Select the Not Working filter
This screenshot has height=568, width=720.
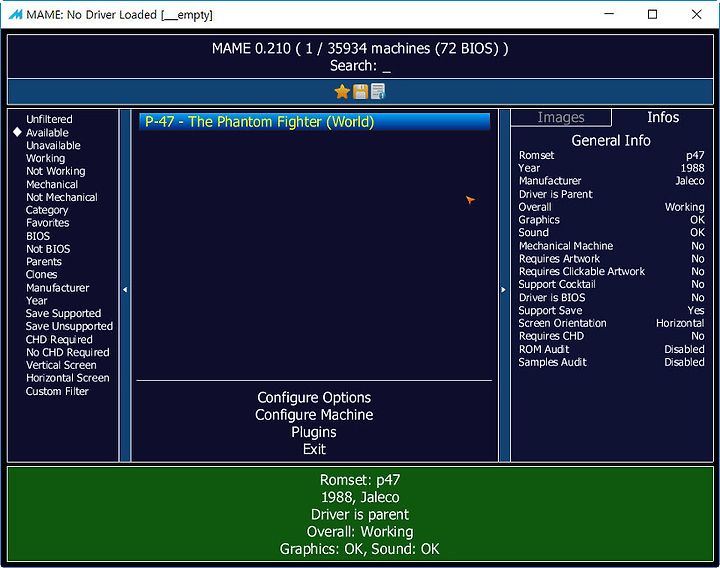tap(56, 171)
